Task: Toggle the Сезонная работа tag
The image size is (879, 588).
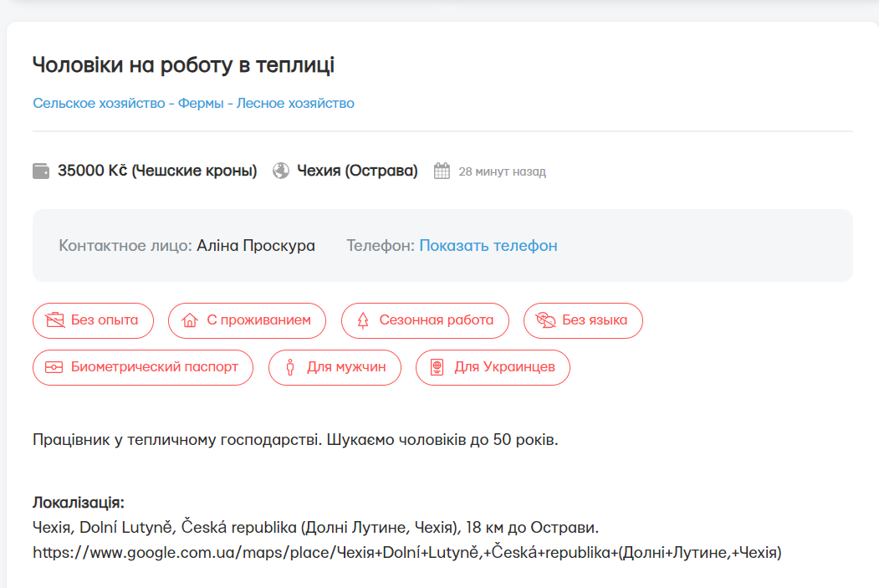Action: click(425, 320)
